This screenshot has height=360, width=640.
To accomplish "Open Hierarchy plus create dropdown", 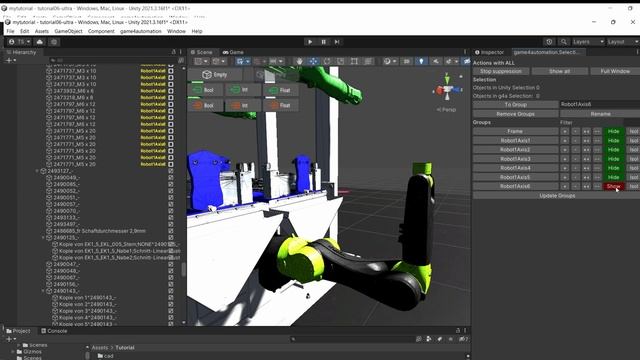I will (x=11, y=60).
